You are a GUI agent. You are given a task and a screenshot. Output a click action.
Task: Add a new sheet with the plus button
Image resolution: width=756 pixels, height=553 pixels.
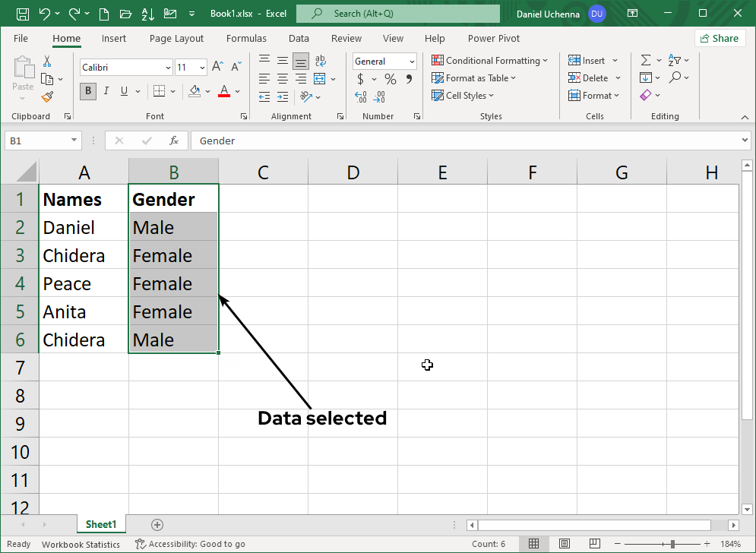157,524
